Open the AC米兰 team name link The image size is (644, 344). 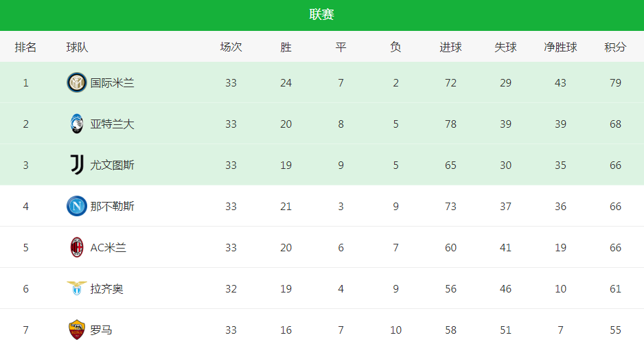tap(108, 247)
